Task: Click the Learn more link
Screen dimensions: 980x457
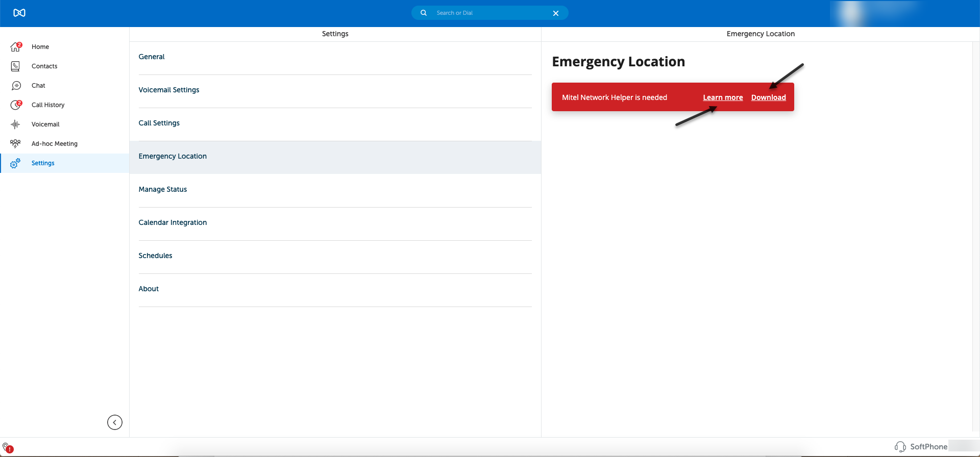Action: coord(723,98)
